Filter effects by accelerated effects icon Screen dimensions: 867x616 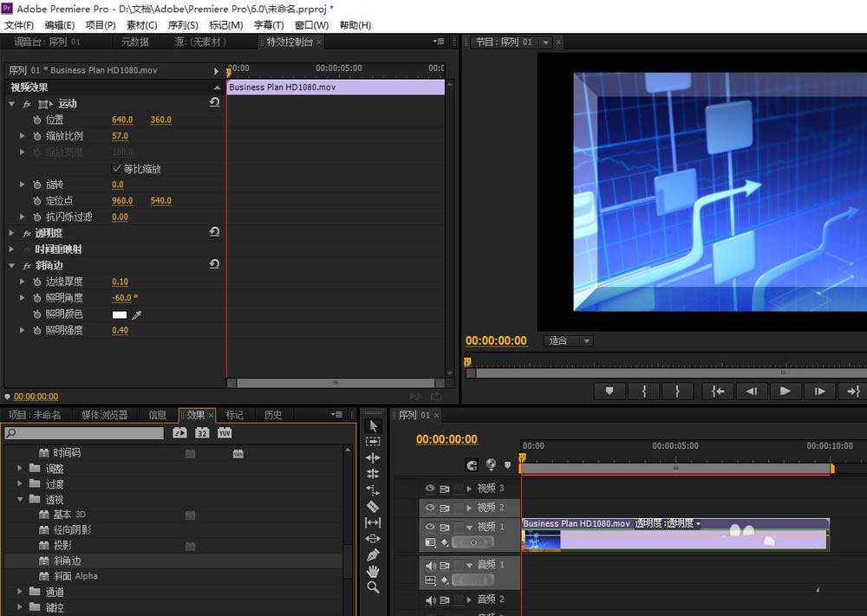[179, 432]
